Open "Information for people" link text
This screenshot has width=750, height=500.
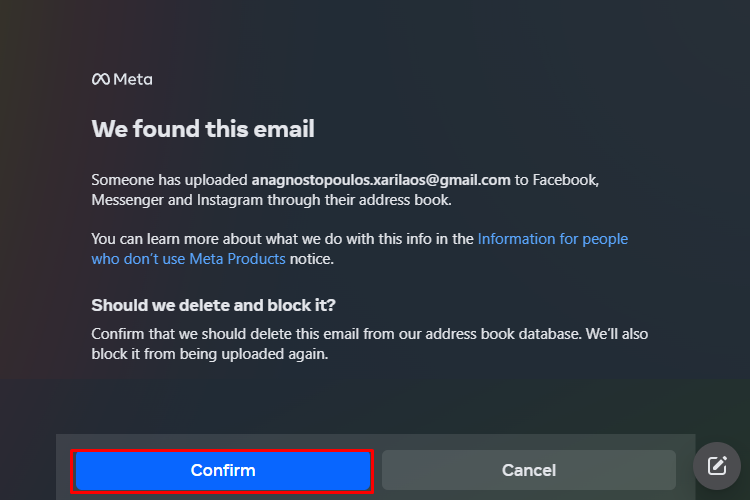(552, 239)
